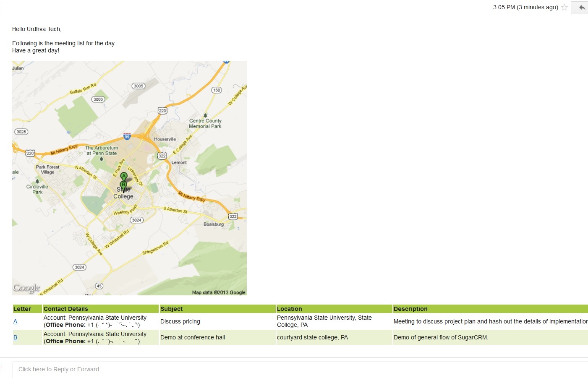
Task: Select the 'Meeting to discuss project plan' description
Action: [x=491, y=321]
